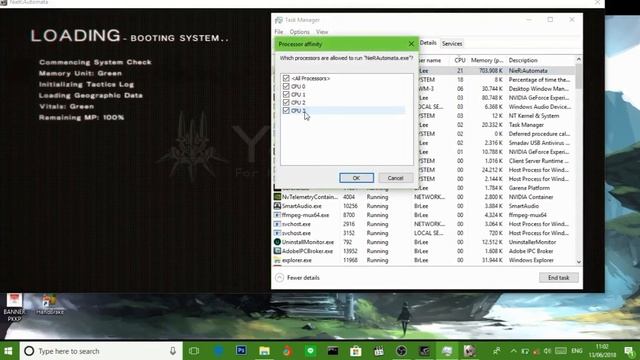The image size is (640, 360).
Task: Collapse Task Manager with Fewer details
Action: click(x=298, y=278)
